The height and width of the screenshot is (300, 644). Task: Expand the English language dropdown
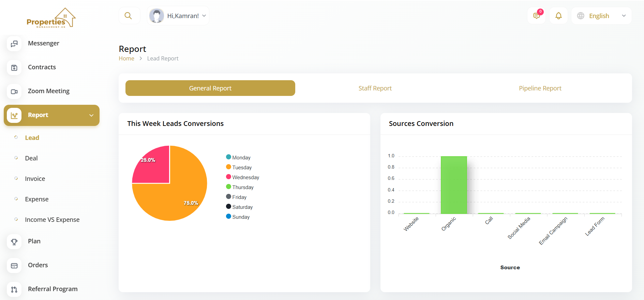(601, 16)
